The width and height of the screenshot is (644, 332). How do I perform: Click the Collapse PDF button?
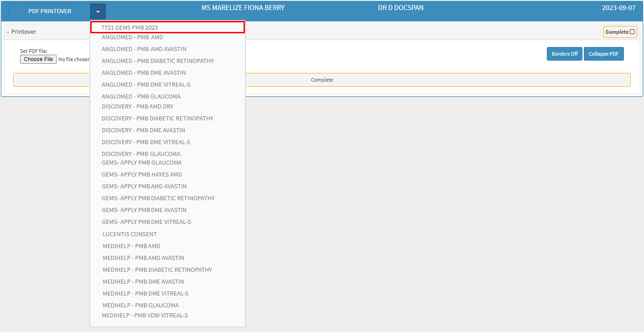coord(603,54)
